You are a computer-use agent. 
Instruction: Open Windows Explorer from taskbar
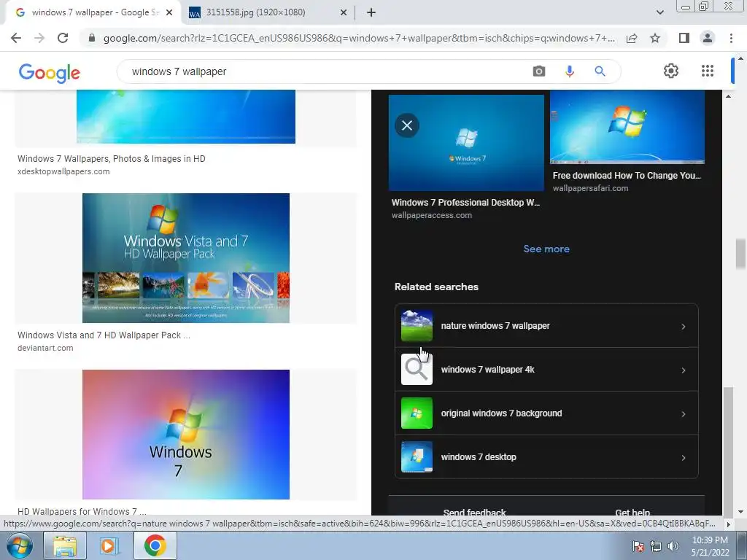65,545
